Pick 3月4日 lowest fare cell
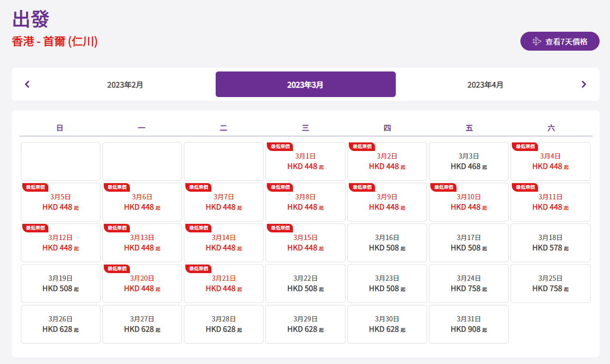Viewport: 610px width, 364px height. click(550, 161)
